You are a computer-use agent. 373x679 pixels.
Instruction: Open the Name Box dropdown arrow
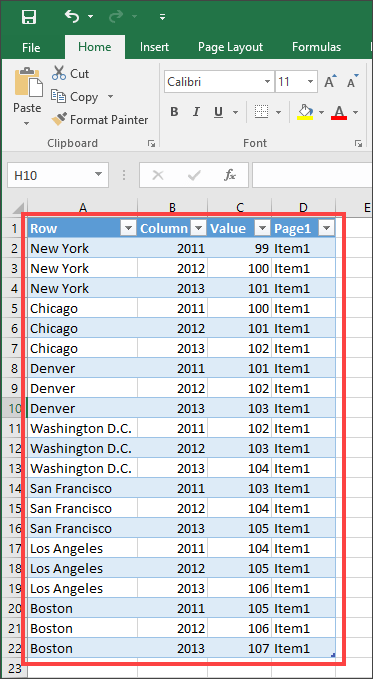pyautogui.click(x=99, y=175)
